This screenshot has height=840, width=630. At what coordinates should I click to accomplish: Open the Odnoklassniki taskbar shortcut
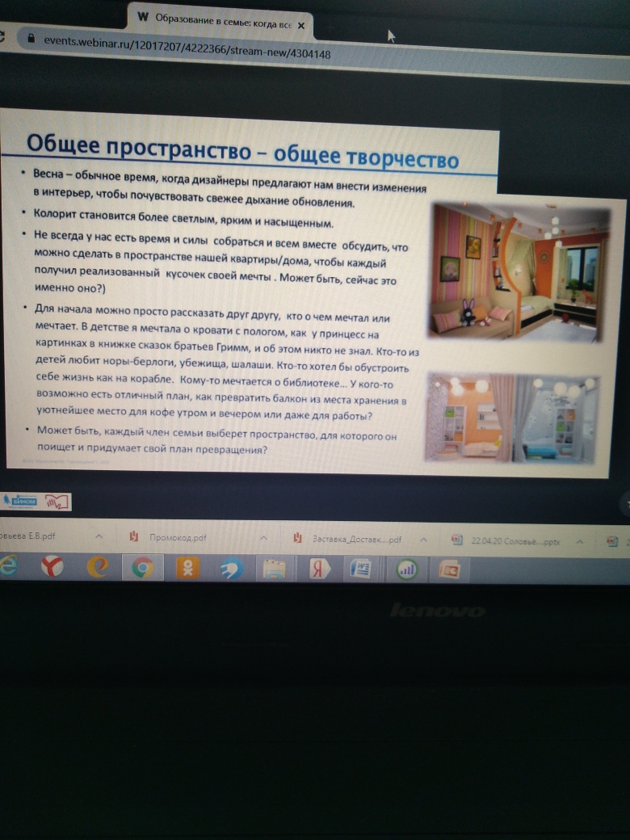pos(187,569)
